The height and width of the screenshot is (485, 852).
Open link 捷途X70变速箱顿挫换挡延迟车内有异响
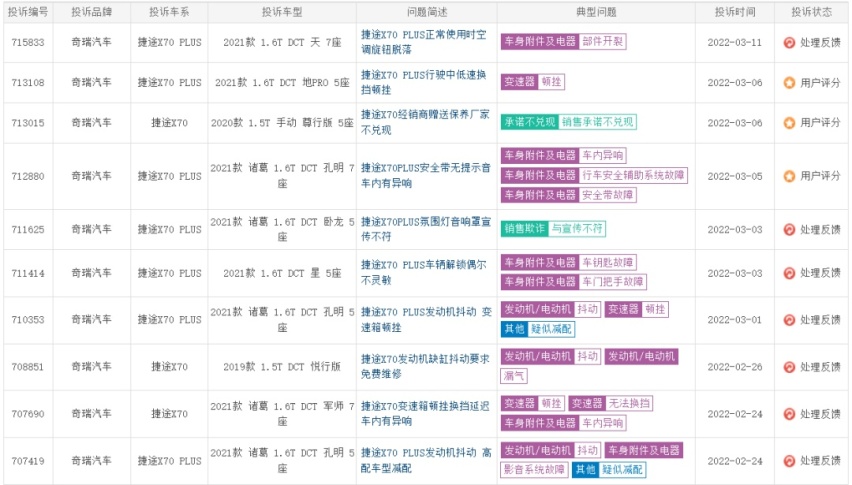(x=425, y=413)
